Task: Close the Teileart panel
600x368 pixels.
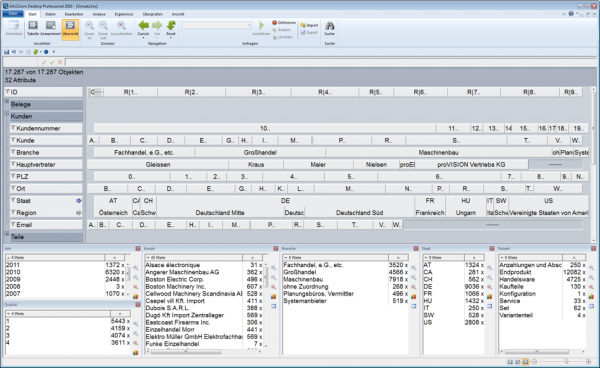Action: (593, 249)
